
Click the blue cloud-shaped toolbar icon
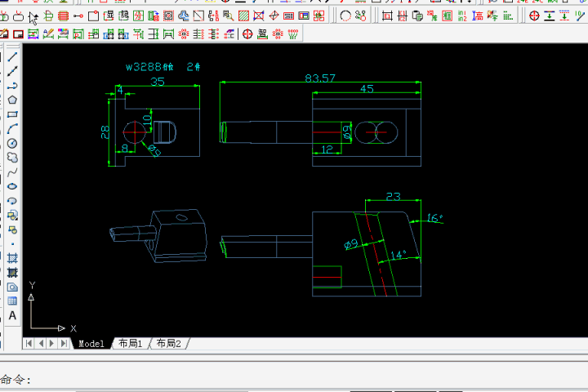coord(184,16)
